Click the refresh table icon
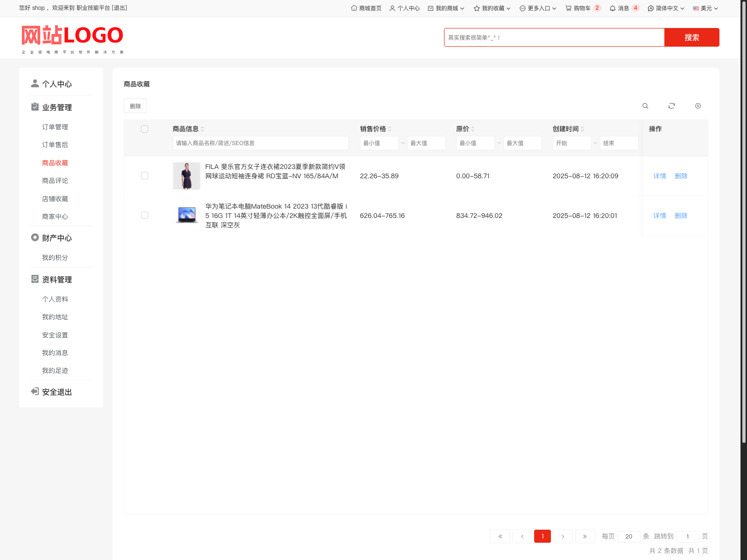The image size is (747, 560). coord(671,106)
